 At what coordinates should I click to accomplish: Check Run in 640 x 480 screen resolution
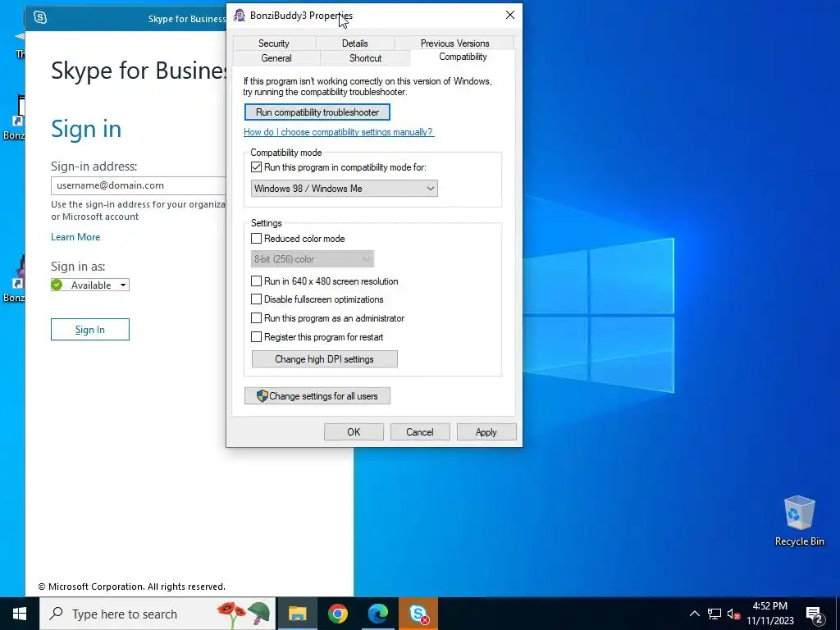256,281
